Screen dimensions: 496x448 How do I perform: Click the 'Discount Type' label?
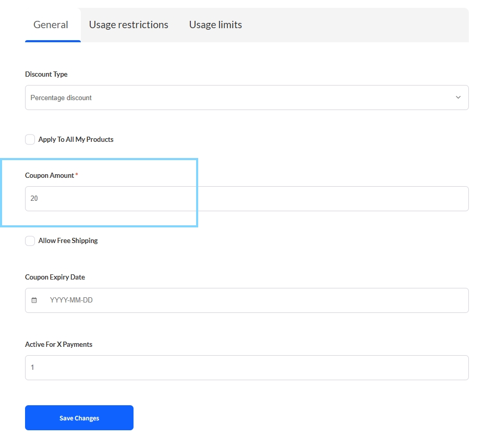(46, 74)
